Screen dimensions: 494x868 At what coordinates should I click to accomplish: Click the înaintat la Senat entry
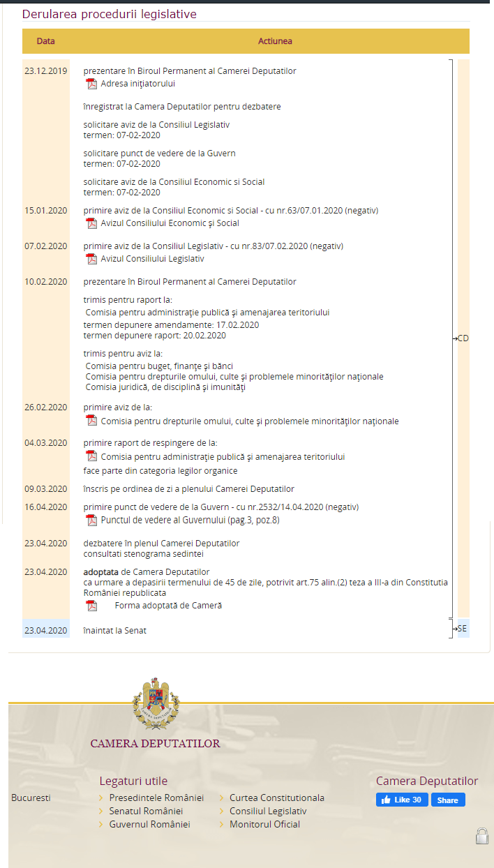[115, 630]
